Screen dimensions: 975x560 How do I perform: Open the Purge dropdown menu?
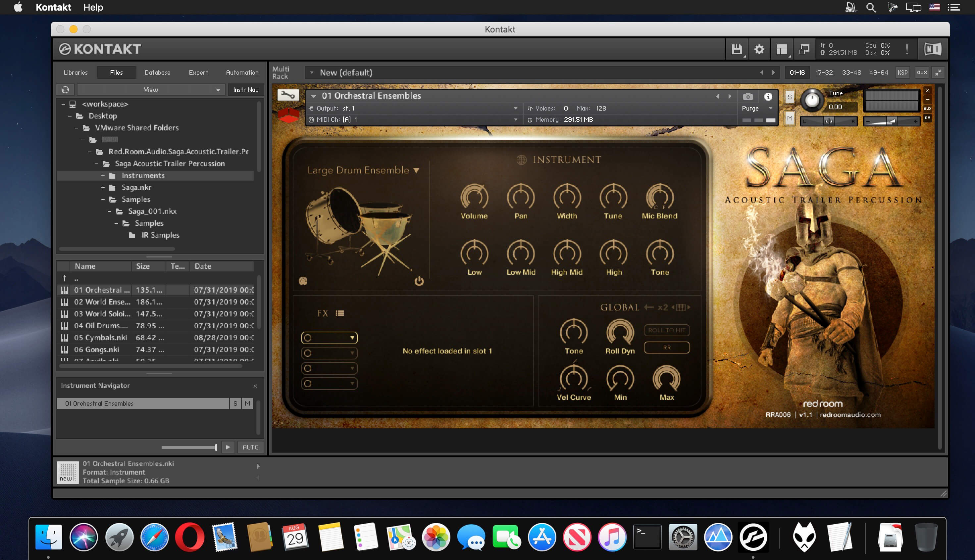757,109
